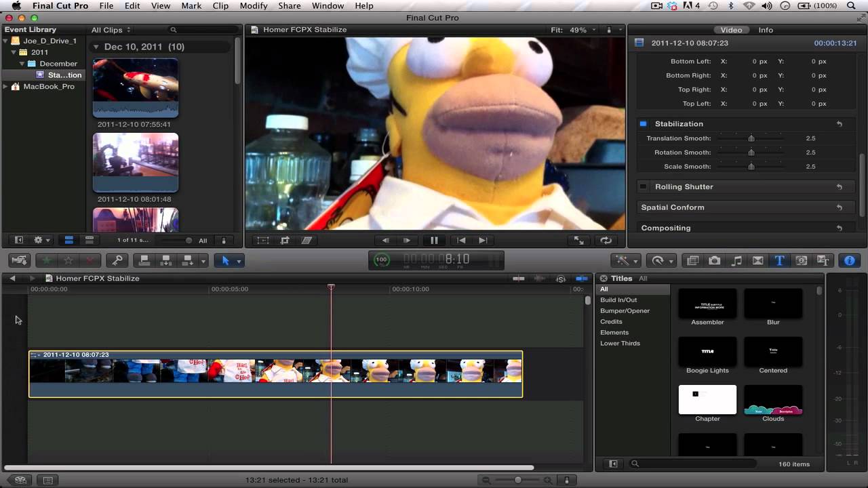Toggle full screen playback in viewer
The image size is (868, 488).
(579, 240)
